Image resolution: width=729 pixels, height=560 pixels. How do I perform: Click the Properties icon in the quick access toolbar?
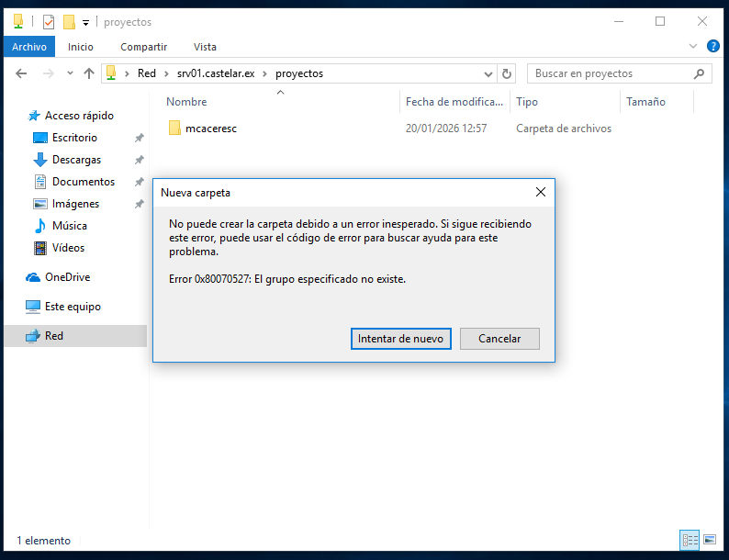click(x=49, y=22)
